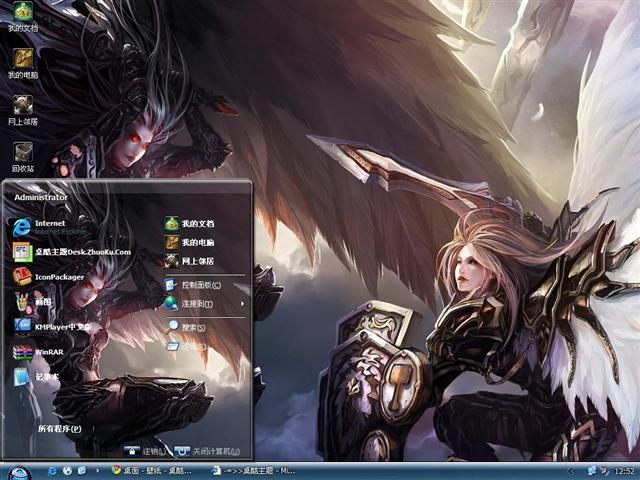Screen dimensions: 640x480
Task: Open the 回收站 recycle bin icon
Action: [x=23, y=157]
